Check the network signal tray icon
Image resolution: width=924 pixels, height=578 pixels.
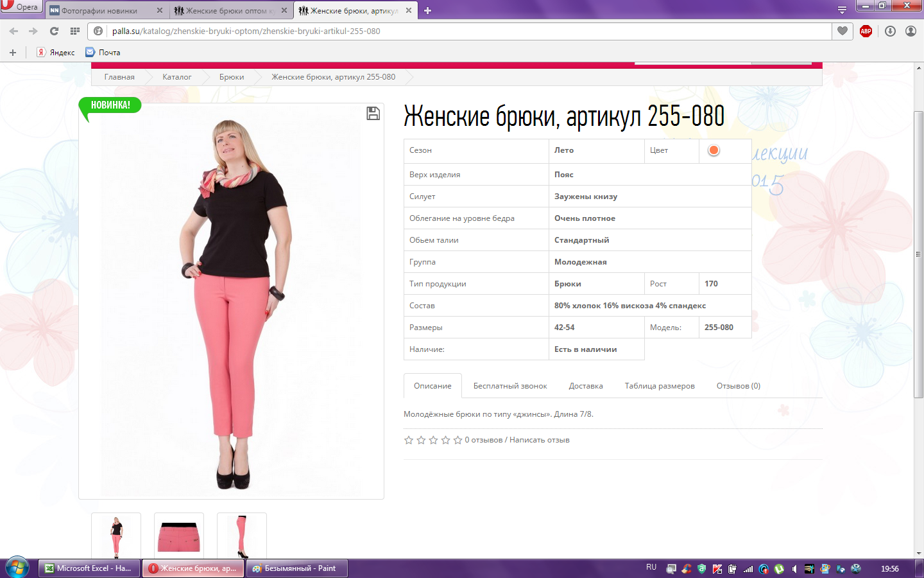pos(748,569)
